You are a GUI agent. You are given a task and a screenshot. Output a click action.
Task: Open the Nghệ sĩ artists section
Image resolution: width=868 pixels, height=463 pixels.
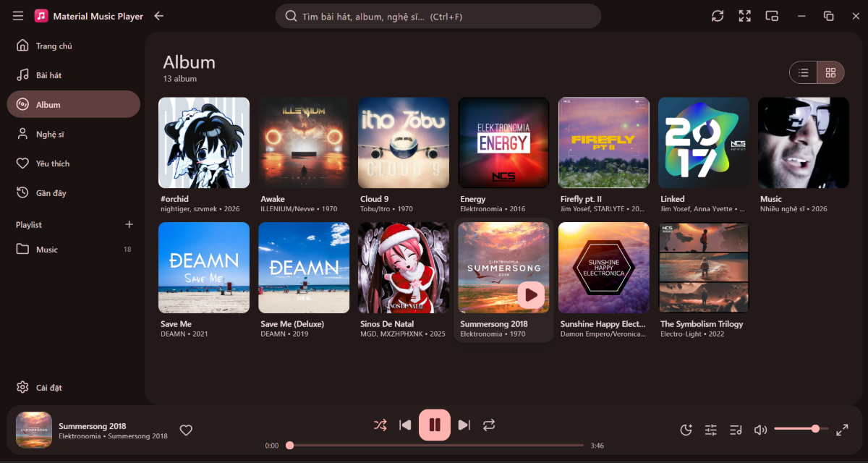click(74, 134)
